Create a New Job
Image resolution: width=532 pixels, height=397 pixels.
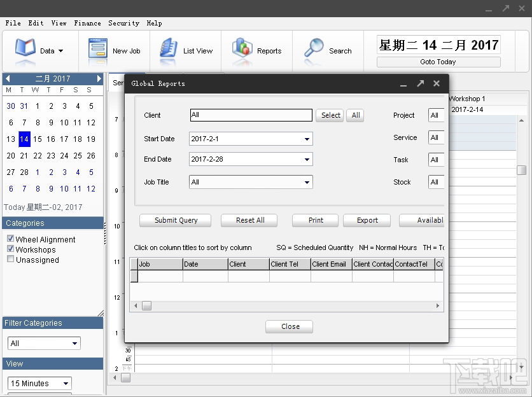click(x=116, y=52)
